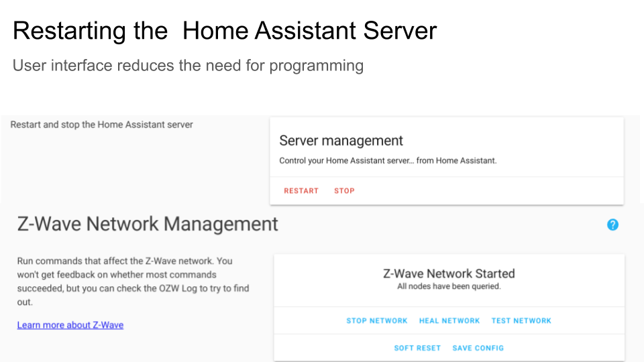
Task: Select the Server management heading
Action: coord(341,141)
